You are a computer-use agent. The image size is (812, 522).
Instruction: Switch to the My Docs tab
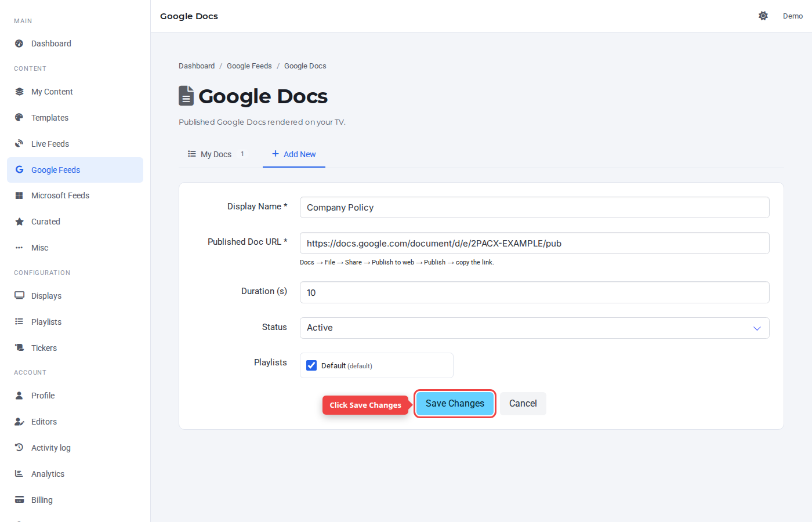pyautogui.click(x=216, y=154)
